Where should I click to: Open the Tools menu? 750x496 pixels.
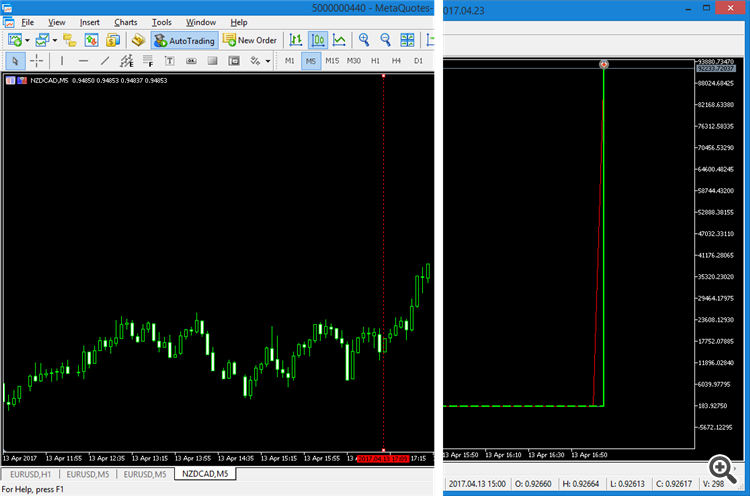click(x=162, y=22)
